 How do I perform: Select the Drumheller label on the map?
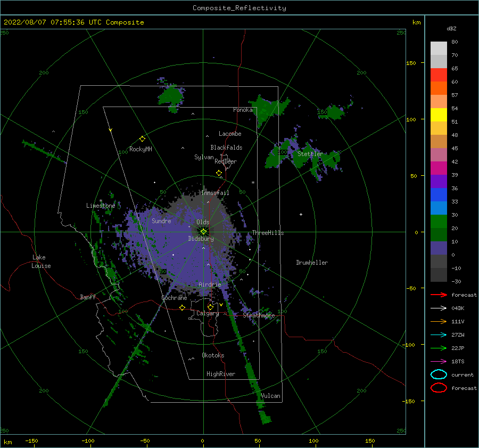[312, 263]
